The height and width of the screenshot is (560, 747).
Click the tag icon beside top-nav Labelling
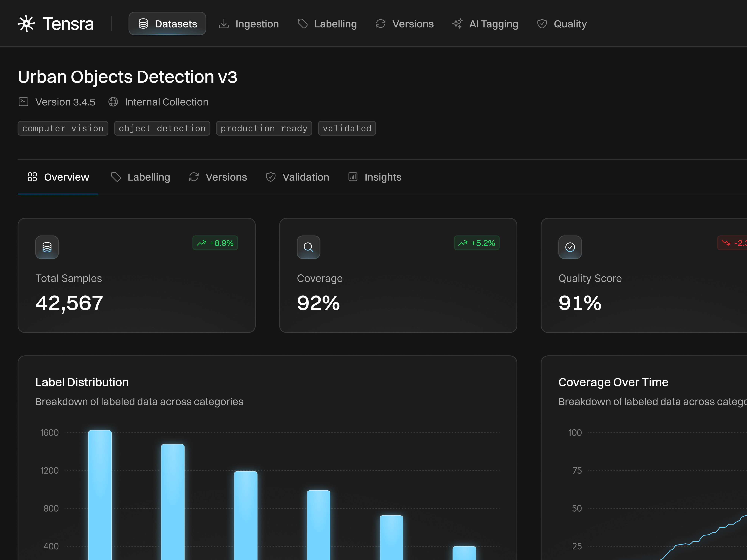(x=303, y=24)
